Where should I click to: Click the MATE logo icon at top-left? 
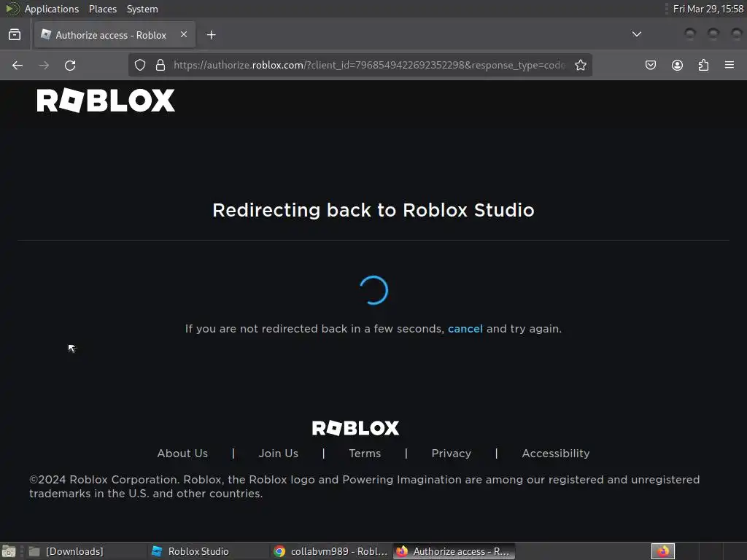click(x=12, y=9)
